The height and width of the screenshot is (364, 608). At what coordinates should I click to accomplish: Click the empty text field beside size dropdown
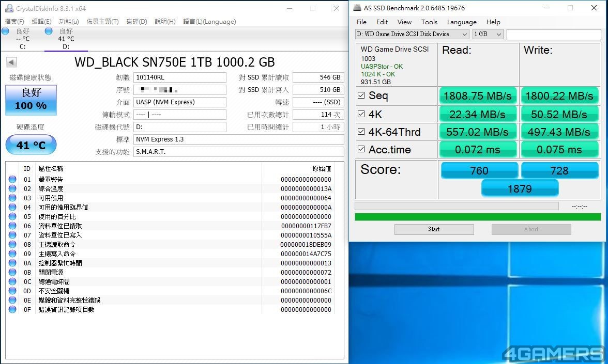554,34
